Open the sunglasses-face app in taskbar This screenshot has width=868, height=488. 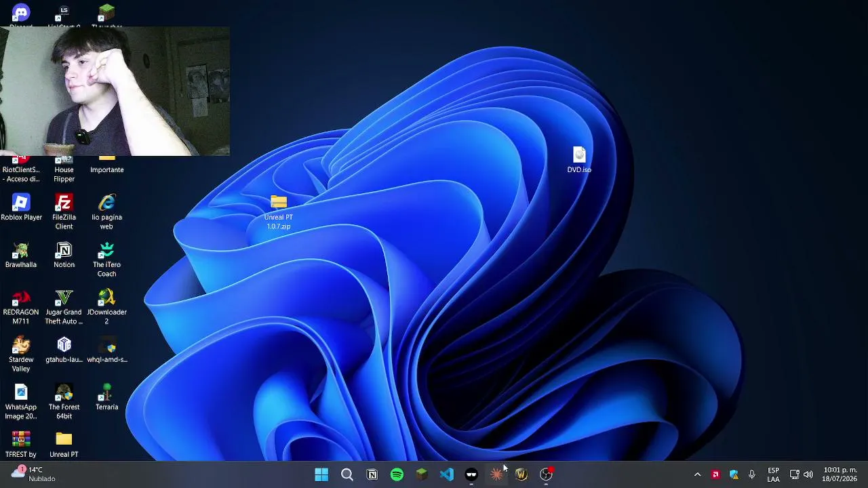coord(471,474)
